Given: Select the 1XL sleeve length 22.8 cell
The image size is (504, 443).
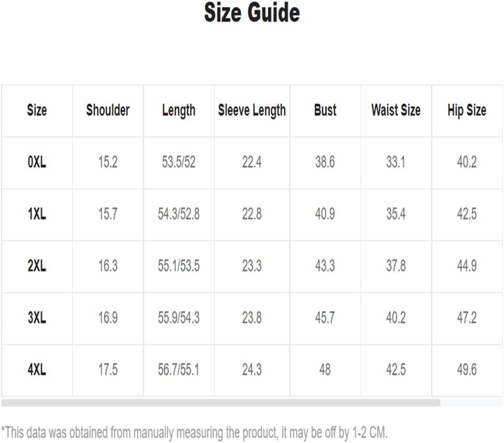Looking at the screenshot, I should (x=252, y=214).
